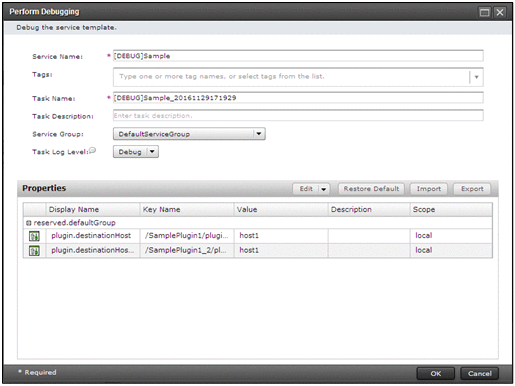Click local scope in the /SamplePlugin1_2 row

(x=424, y=250)
